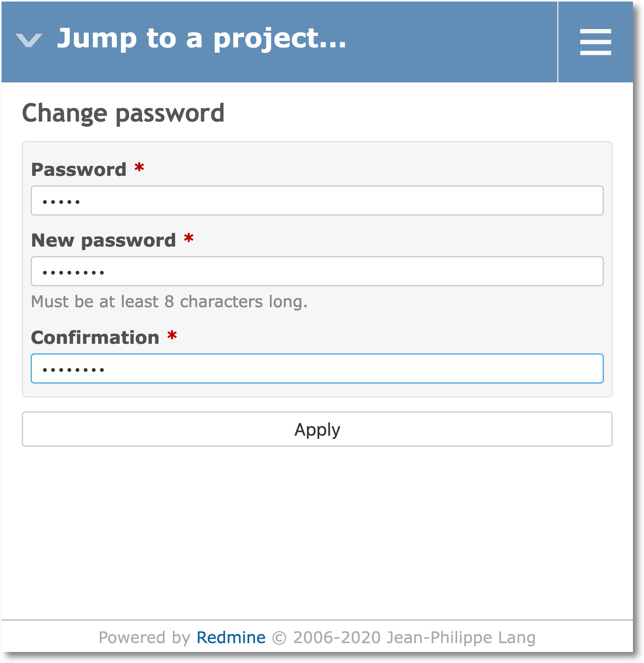The height and width of the screenshot is (663, 644).
Task: Click the "New password" field label
Action: 103,240
